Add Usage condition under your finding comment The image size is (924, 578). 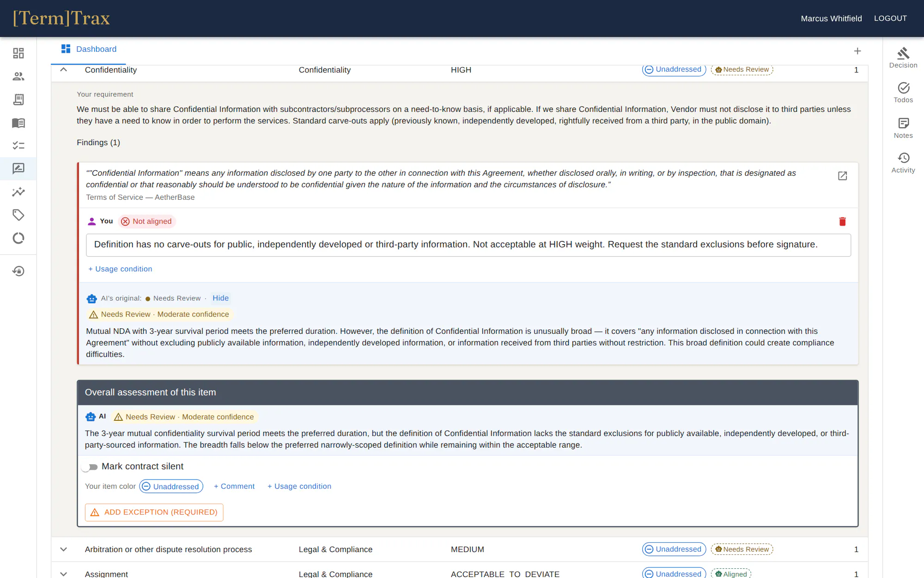click(120, 269)
